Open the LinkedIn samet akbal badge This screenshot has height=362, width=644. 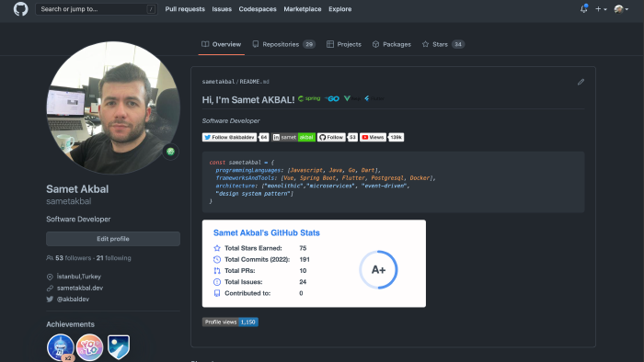[x=293, y=137]
